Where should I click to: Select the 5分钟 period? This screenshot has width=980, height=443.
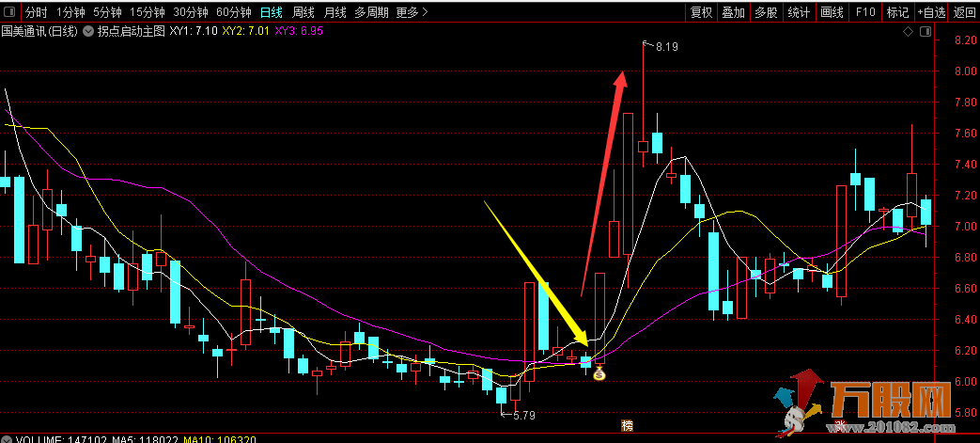coord(107,12)
